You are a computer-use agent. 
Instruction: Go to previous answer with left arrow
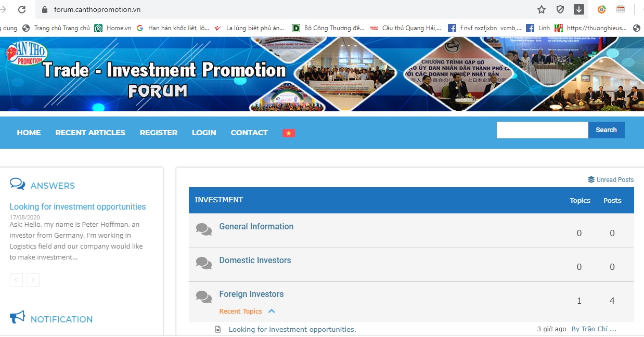click(16, 280)
